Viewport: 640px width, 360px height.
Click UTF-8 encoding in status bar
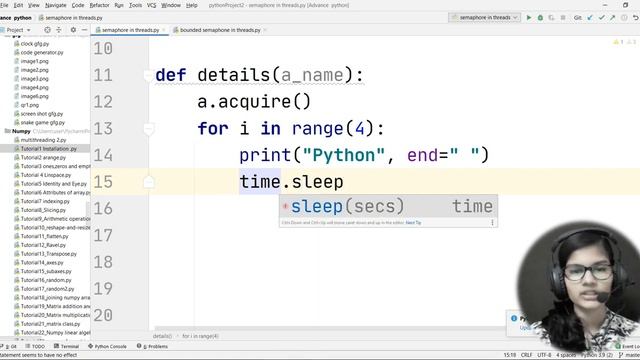coord(544,355)
